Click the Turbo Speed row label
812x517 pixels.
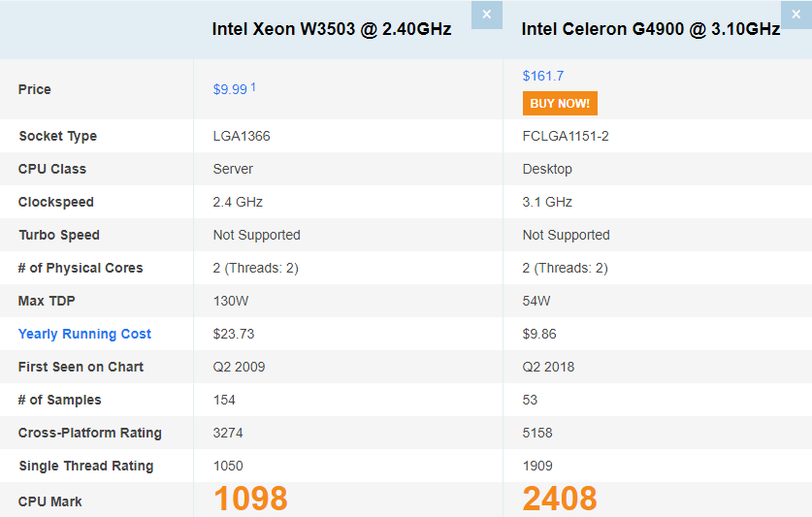pos(59,235)
